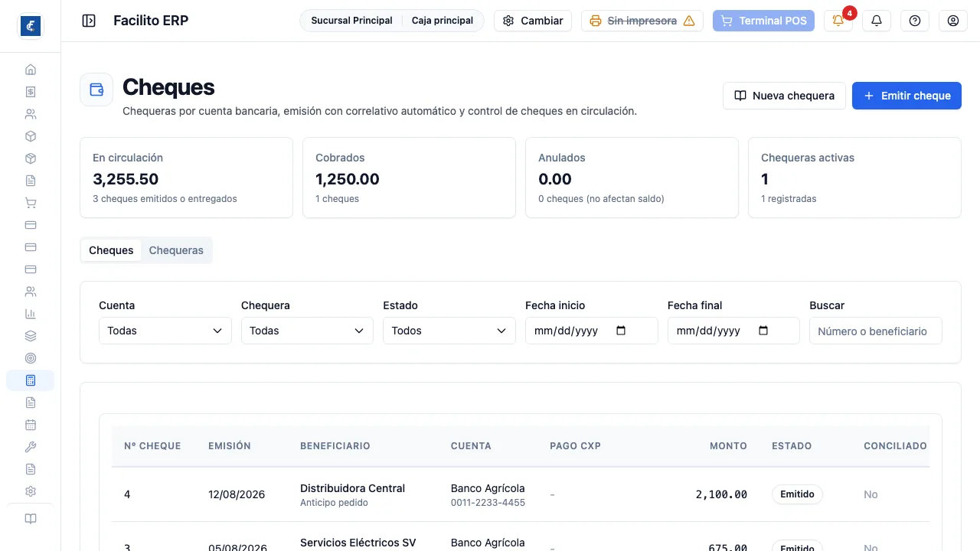Screen dimensions: 980x551
Task: Click the CUENTA column header
Action: tap(471, 445)
